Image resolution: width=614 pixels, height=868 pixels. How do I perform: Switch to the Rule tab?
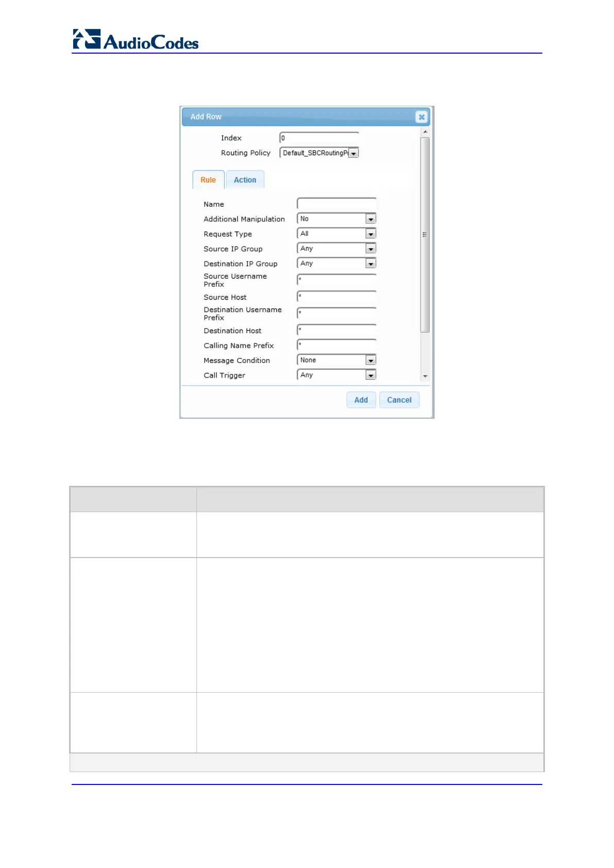[208, 179]
